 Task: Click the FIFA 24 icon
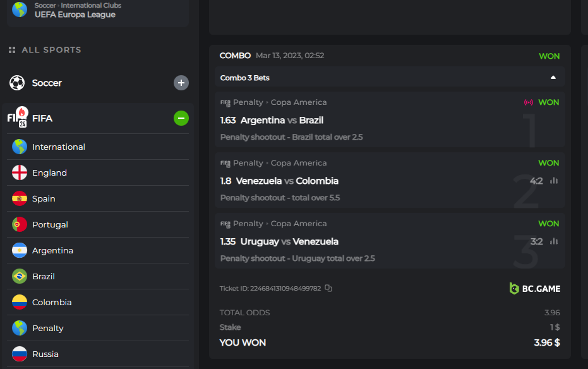click(x=17, y=118)
